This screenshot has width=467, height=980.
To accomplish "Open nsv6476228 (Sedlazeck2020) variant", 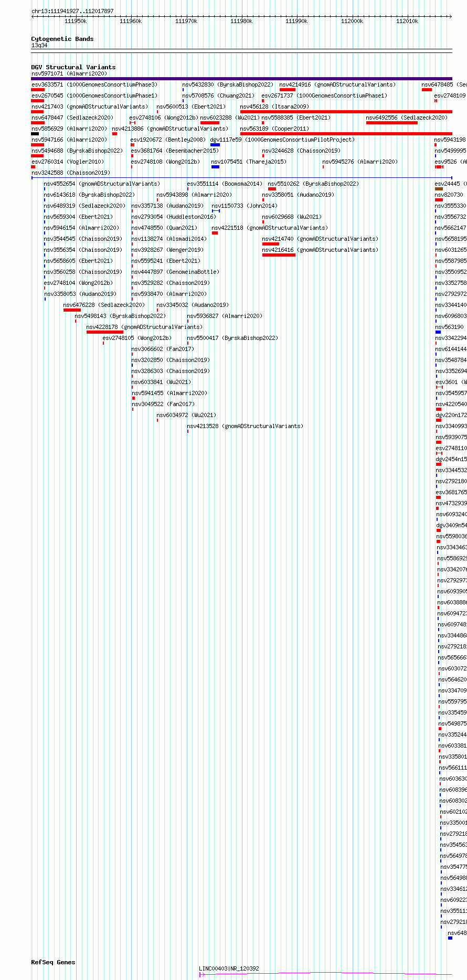I will point(104,305).
